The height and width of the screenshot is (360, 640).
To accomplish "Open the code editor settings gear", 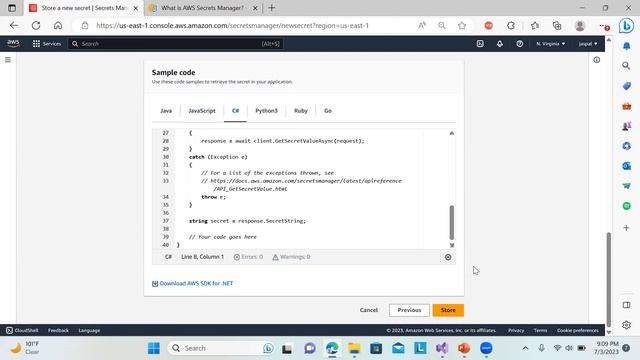I will (x=448, y=257).
